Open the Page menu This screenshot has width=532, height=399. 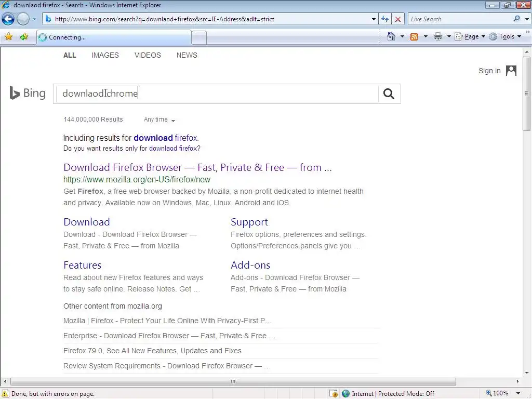coord(470,36)
